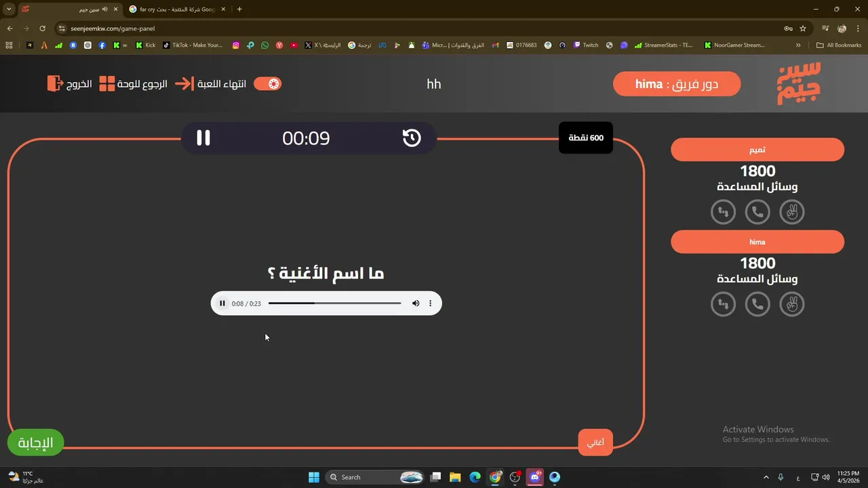Open the audio player's three-dot options menu
The height and width of the screenshot is (488, 868).
(430, 304)
